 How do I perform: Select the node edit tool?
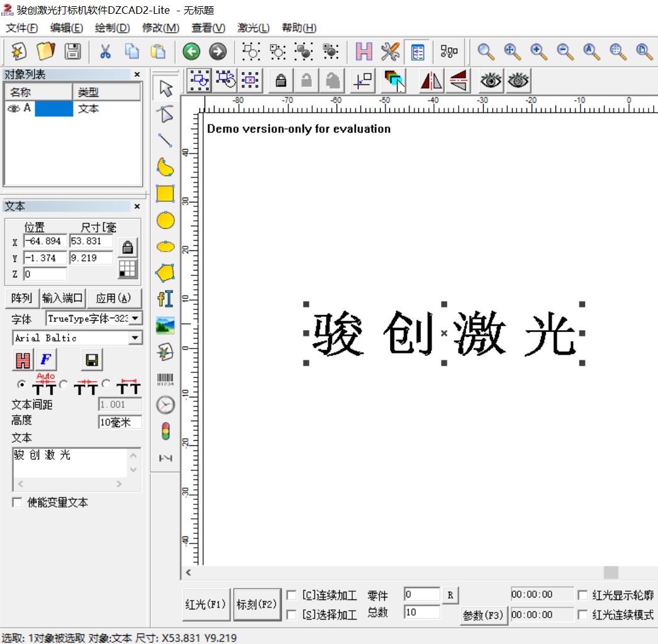(165, 114)
